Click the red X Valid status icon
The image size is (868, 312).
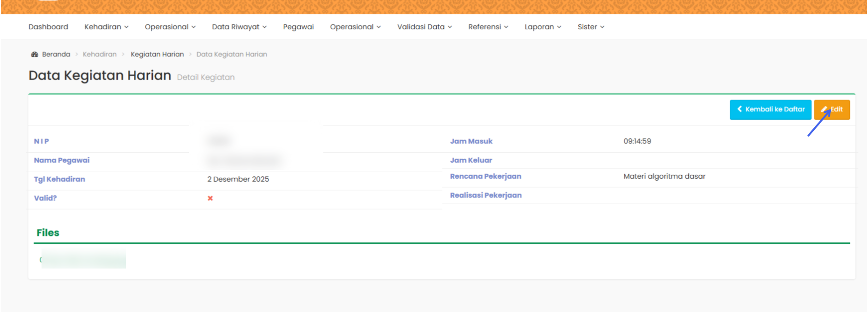tap(210, 198)
